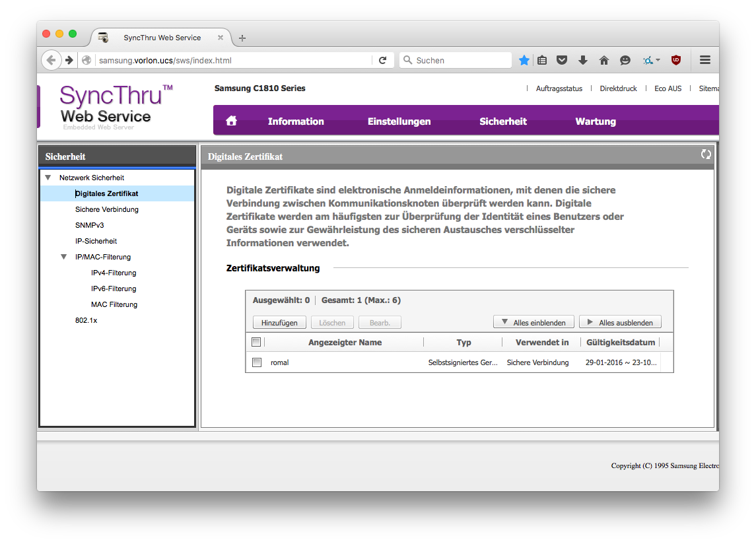Select SNMPv3 in the sidebar
This screenshot has width=756, height=544.
pyautogui.click(x=90, y=225)
